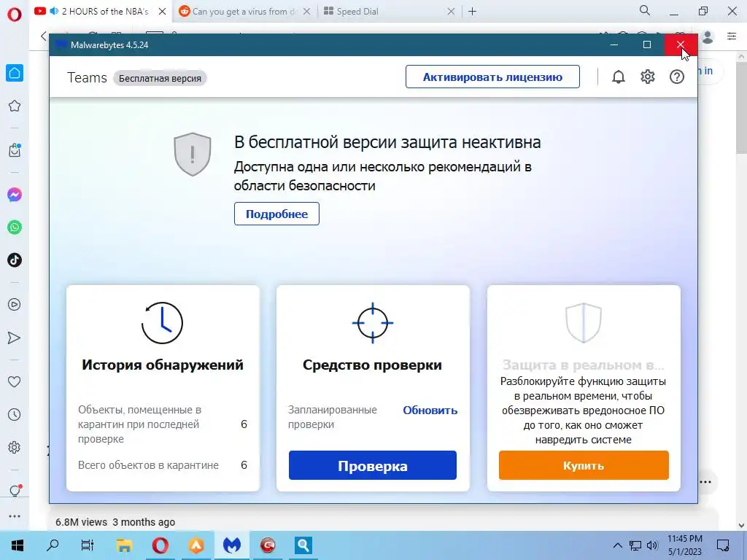This screenshot has height=560, width=747.
Task: Click the Обновить link
Action: (x=430, y=410)
